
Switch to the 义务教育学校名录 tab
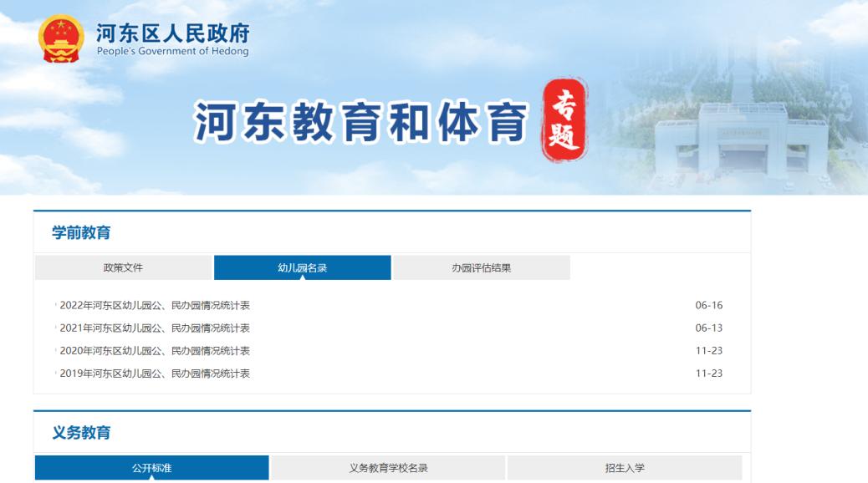pos(388,468)
